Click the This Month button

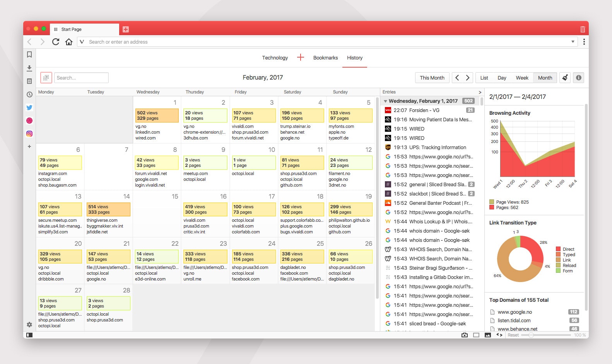click(x=432, y=78)
